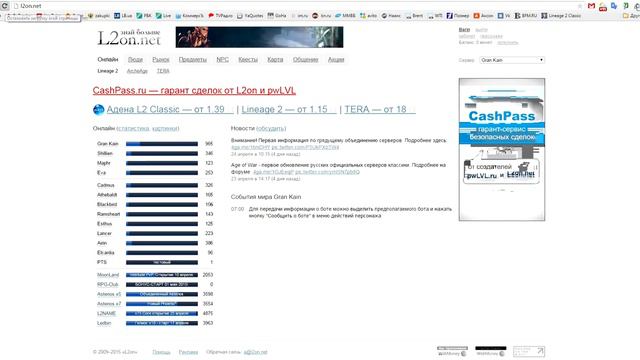The image size is (640, 360).
Task: Click the Cadmus online bar
Action: pos(162,185)
